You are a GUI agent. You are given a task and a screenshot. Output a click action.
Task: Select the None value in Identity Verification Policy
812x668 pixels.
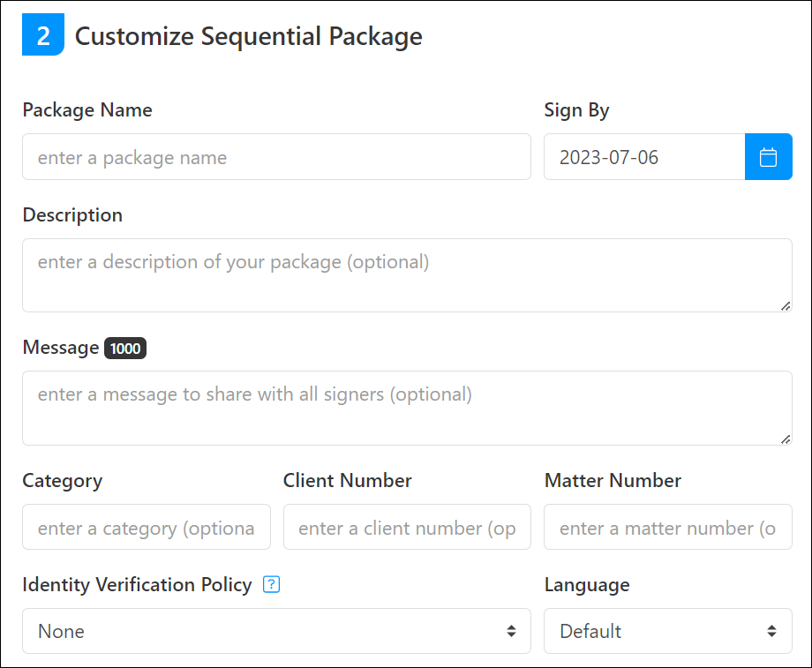pos(60,631)
